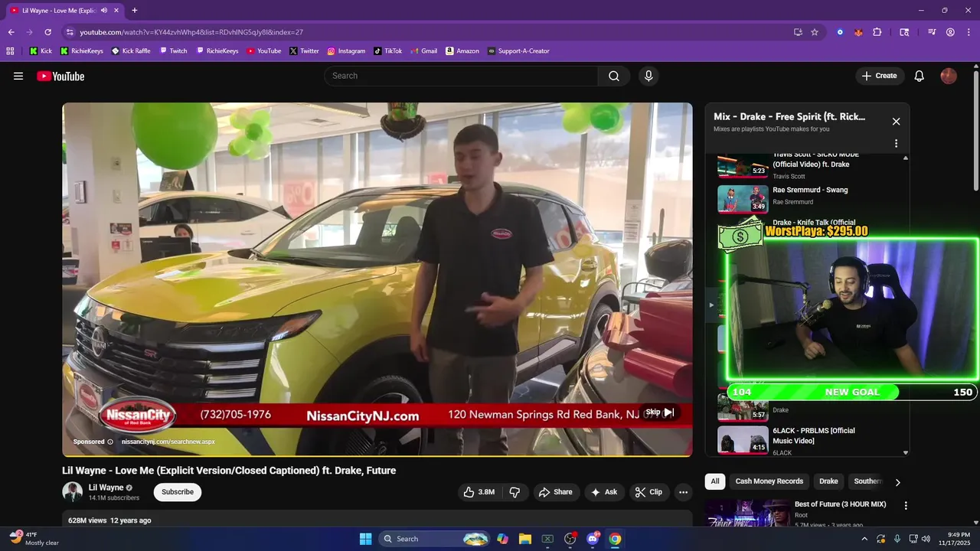Open the Twitch bookmark

click(x=173, y=51)
